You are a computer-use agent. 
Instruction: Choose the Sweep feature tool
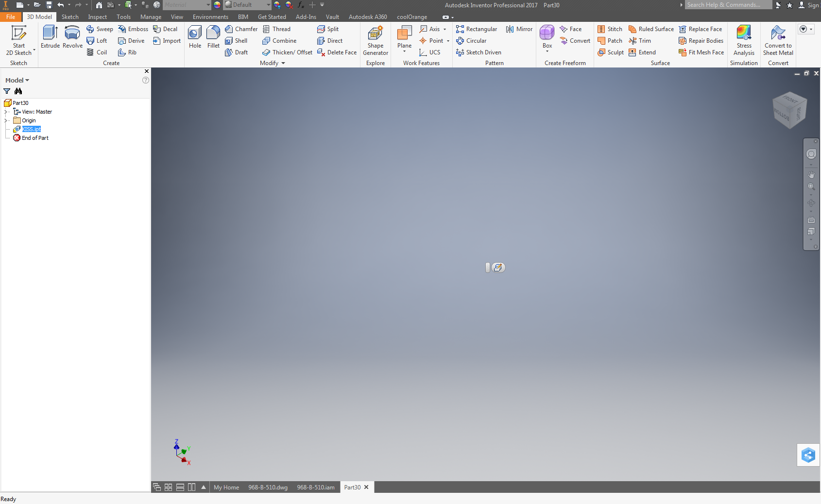pyautogui.click(x=100, y=29)
